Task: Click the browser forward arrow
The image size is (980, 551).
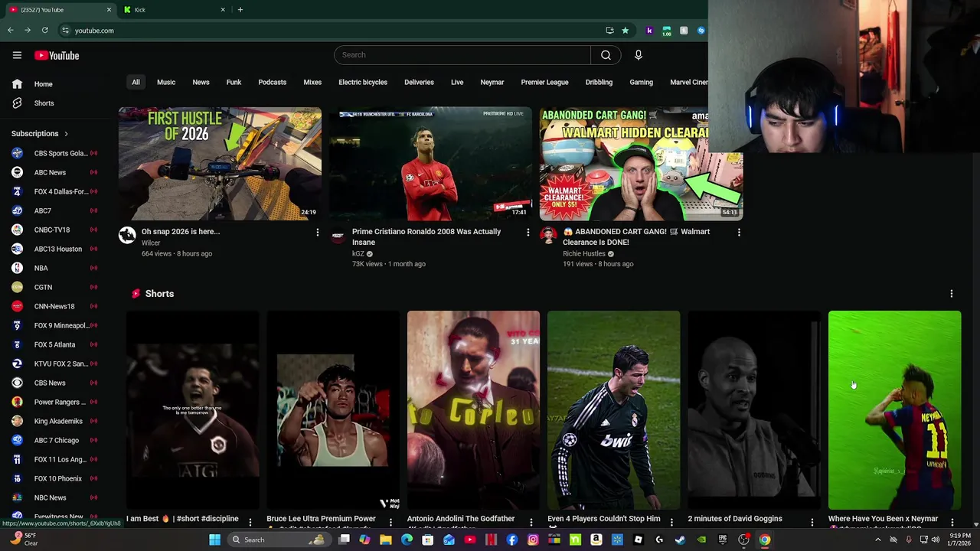Action: [x=28, y=31]
